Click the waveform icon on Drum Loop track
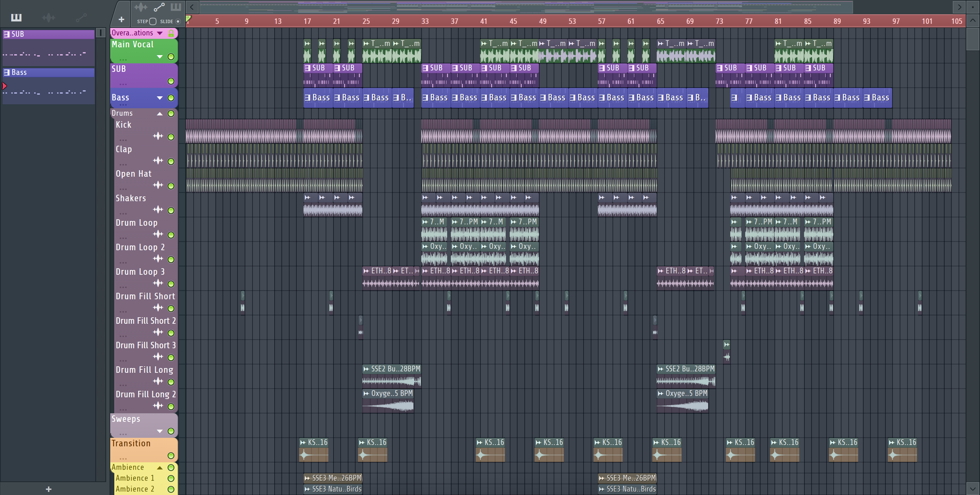980x495 pixels. [x=158, y=234]
